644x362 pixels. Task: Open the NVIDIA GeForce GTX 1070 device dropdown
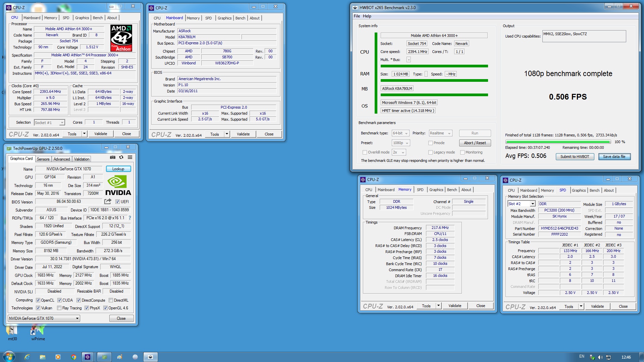44,318
